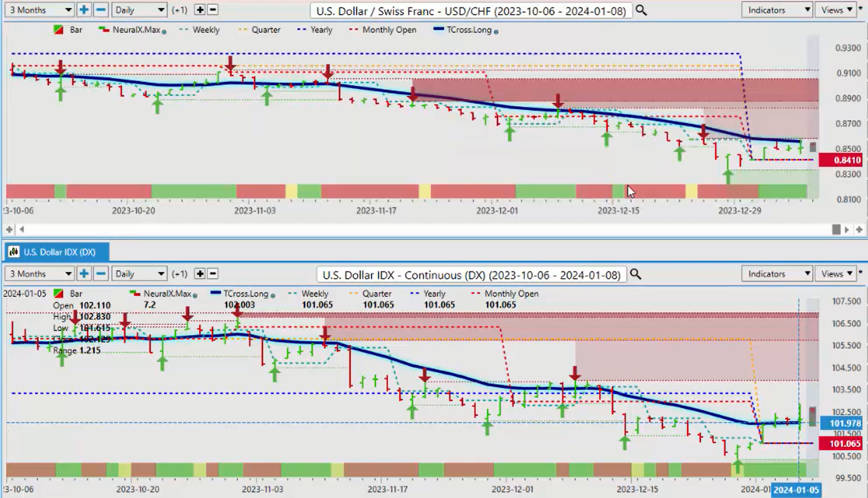This screenshot has width=868, height=498.
Task: Toggle Monthly Open line in USD/CHF legend
Action: 382,30
